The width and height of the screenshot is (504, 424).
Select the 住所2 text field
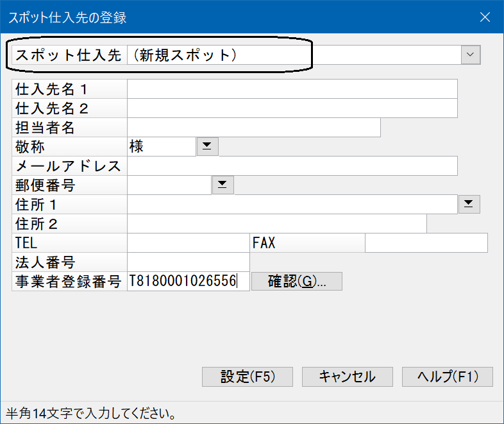click(277, 224)
